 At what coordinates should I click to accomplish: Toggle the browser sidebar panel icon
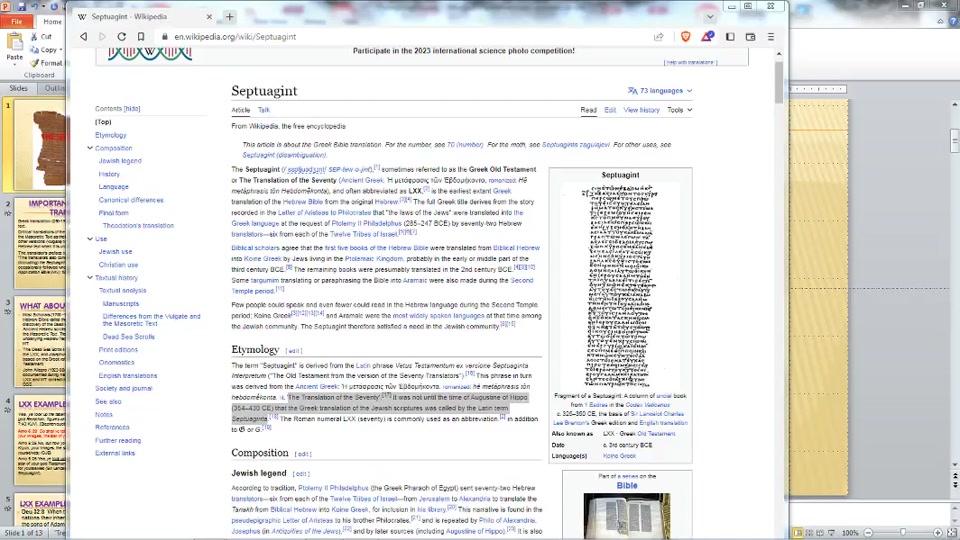point(731,37)
